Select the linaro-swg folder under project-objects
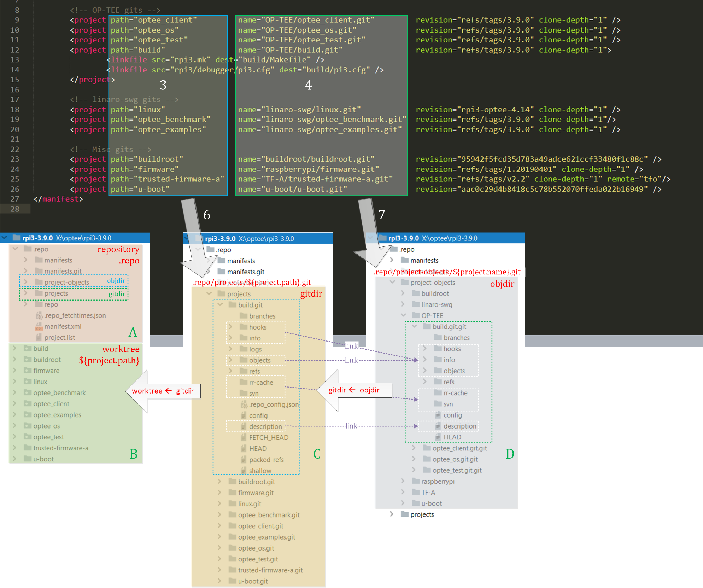The height and width of the screenshot is (588, 703). pos(437,304)
